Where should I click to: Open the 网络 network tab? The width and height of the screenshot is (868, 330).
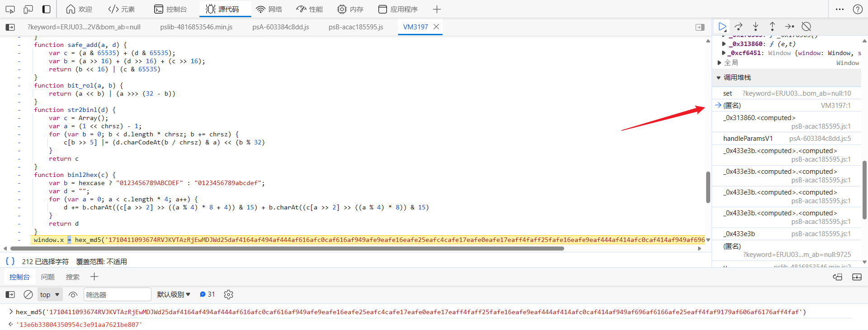coord(269,9)
